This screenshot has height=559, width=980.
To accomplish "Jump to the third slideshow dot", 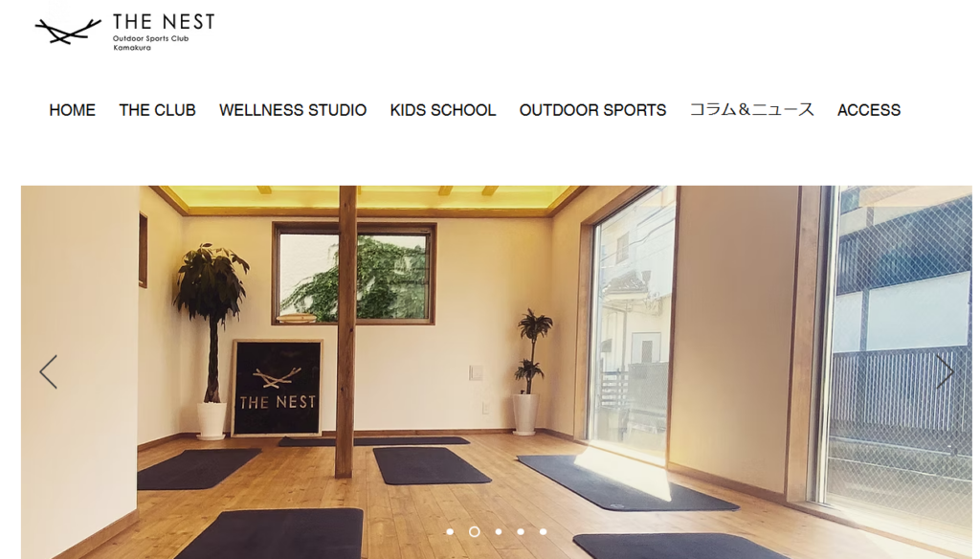I will [x=498, y=531].
